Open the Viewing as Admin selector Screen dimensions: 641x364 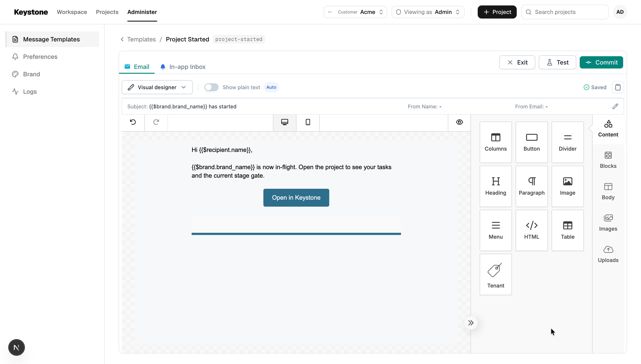coord(428,12)
